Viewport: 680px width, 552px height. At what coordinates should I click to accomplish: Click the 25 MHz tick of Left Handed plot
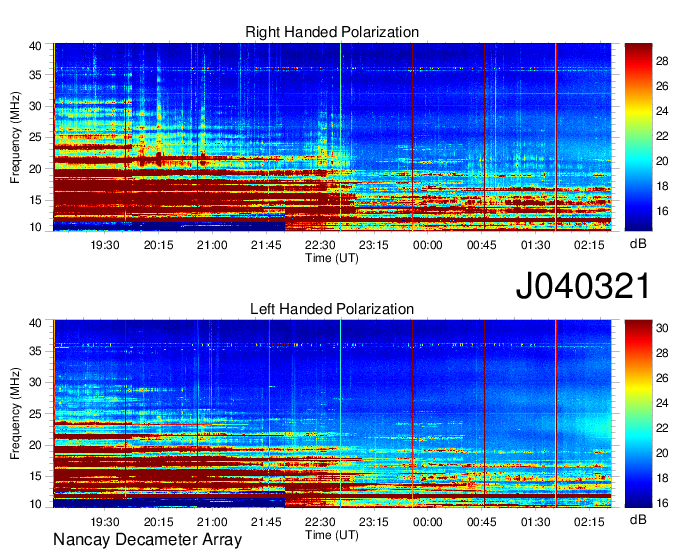[x=35, y=414]
